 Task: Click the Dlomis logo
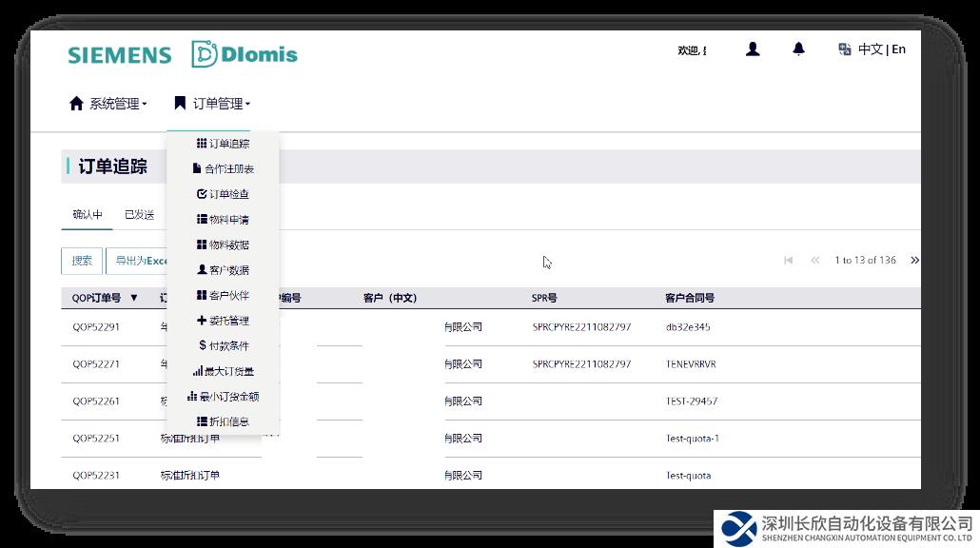click(x=245, y=54)
